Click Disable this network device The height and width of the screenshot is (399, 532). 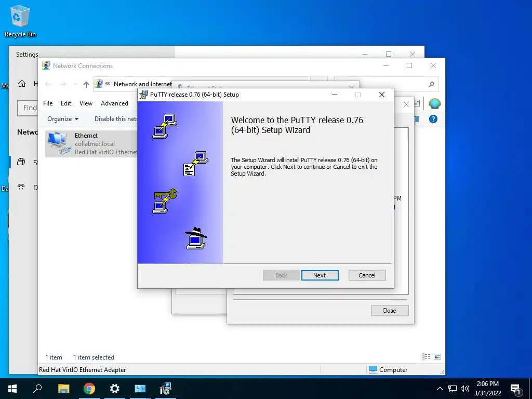(x=115, y=119)
